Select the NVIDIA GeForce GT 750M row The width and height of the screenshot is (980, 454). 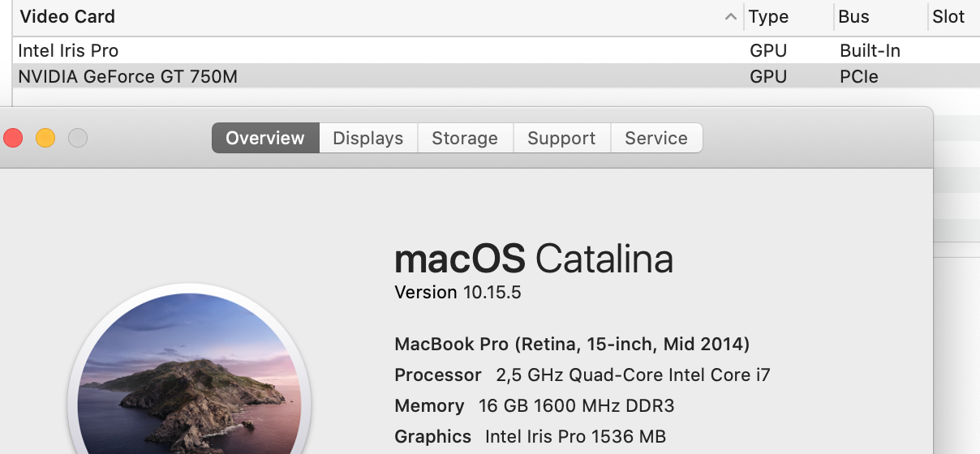click(127, 76)
